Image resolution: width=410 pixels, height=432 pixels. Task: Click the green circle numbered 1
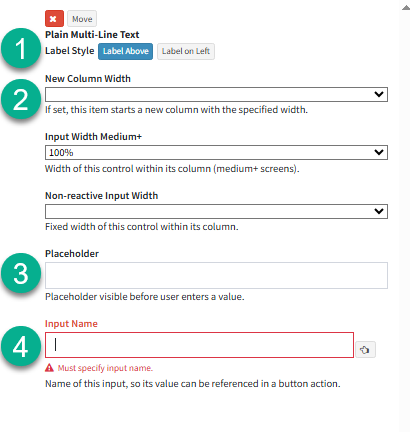tap(21, 48)
